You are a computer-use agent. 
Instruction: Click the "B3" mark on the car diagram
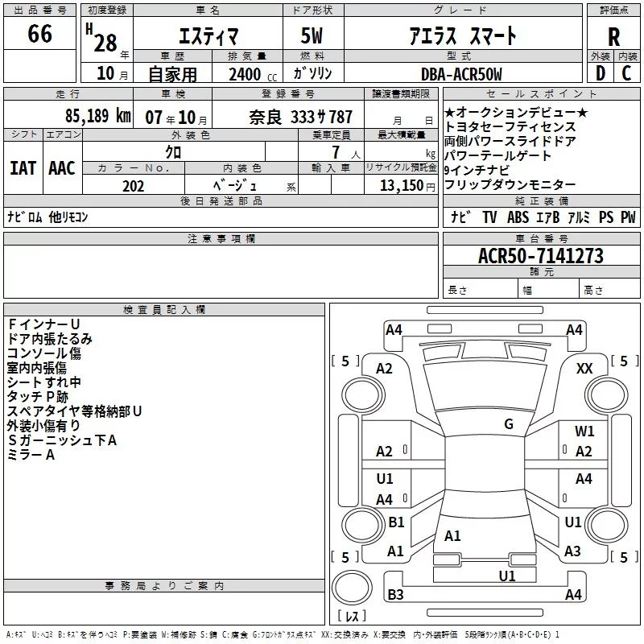tap(396, 594)
